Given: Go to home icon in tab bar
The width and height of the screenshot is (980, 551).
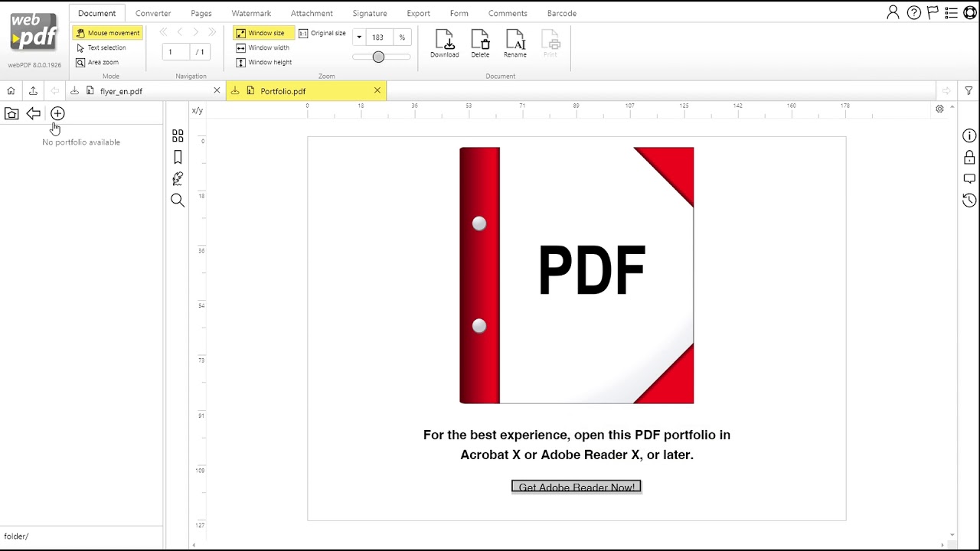Looking at the screenshot, I should pos(11,90).
